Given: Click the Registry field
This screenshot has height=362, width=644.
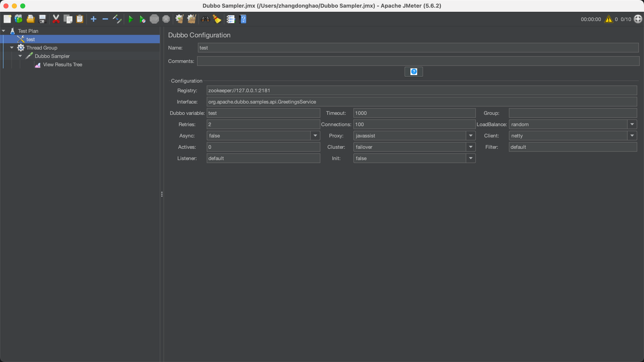Looking at the screenshot, I should tap(422, 90).
